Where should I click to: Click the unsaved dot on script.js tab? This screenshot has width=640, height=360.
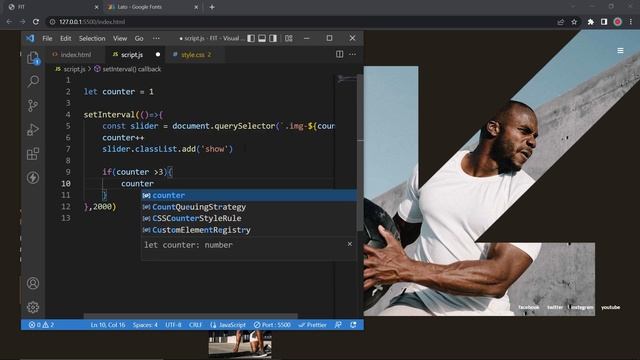[158, 54]
